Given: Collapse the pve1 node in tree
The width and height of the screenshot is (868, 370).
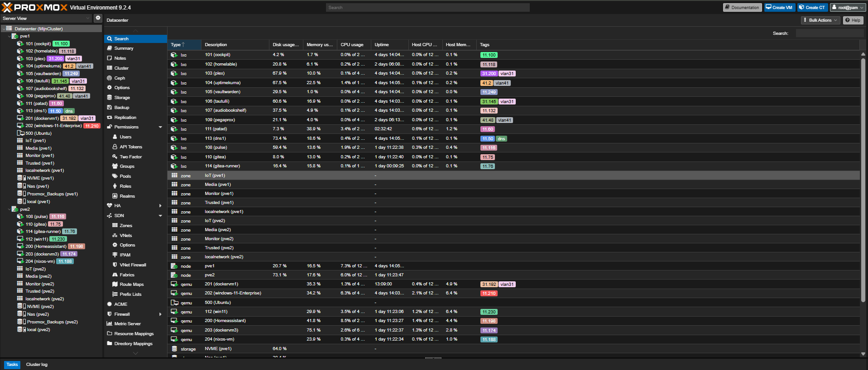Looking at the screenshot, I should tap(9, 36).
